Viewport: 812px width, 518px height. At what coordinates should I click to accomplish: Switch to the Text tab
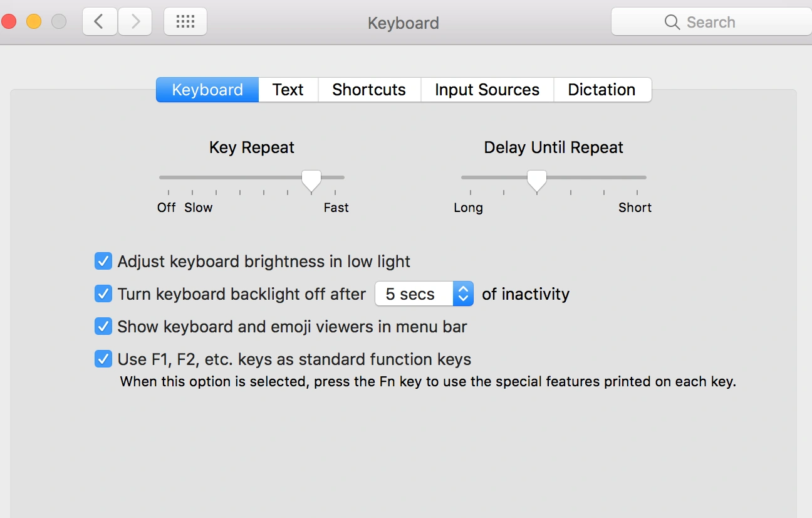pyautogui.click(x=288, y=90)
